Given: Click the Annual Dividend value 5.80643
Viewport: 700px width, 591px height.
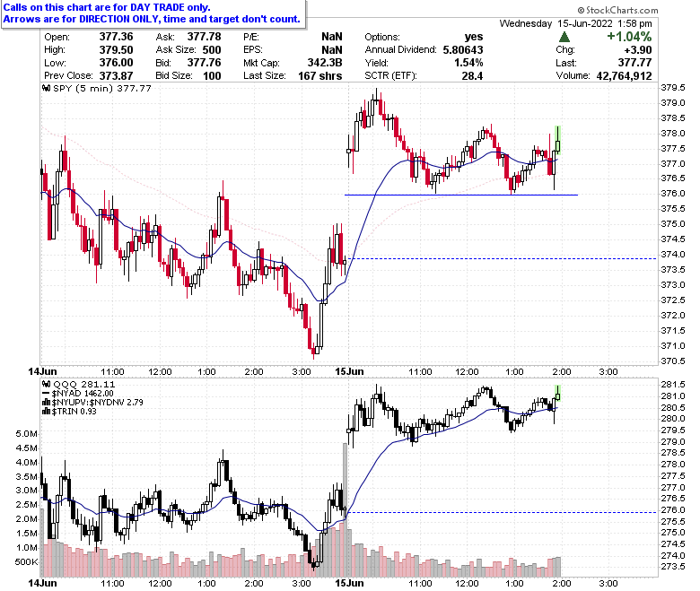Looking at the screenshot, I should click(463, 50).
